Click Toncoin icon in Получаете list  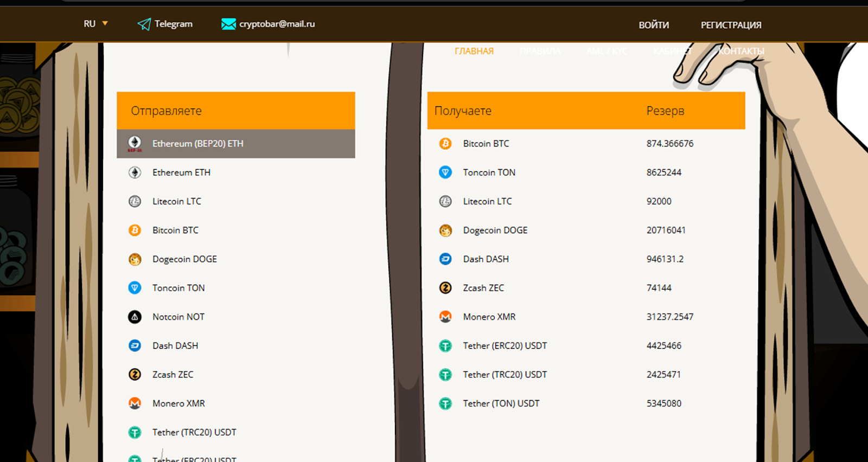click(x=445, y=172)
